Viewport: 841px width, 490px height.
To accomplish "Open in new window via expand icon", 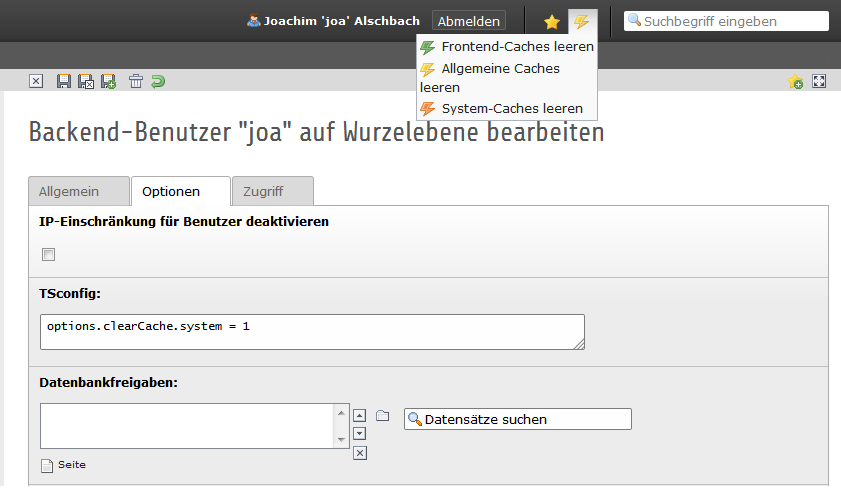I will point(819,81).
